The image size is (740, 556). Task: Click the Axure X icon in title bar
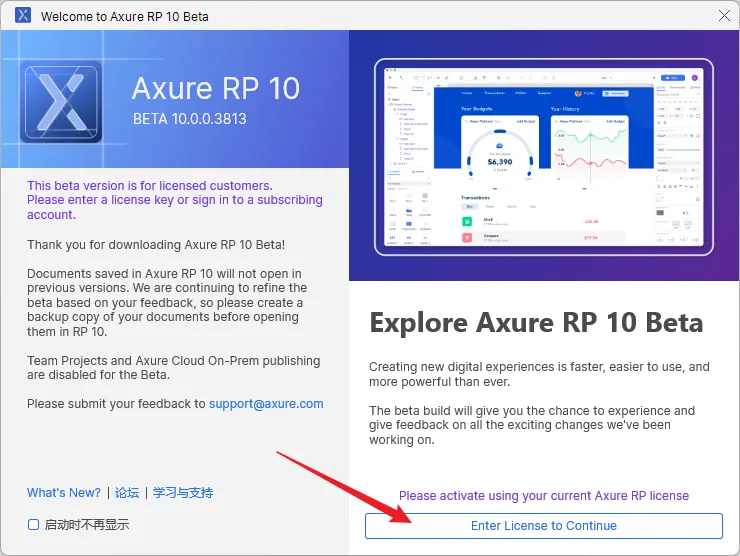pyautogui.click(x=23, y=15)
